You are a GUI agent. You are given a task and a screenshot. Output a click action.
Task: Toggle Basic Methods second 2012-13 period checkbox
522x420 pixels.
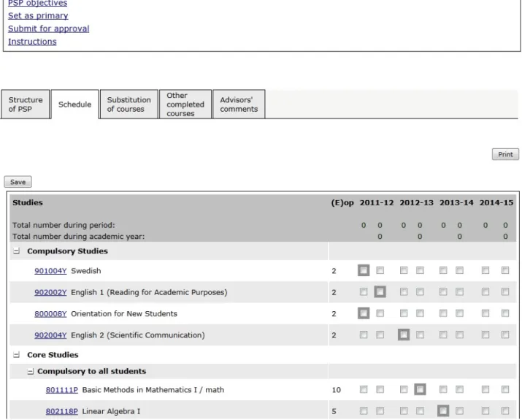[x=420, y=389]
